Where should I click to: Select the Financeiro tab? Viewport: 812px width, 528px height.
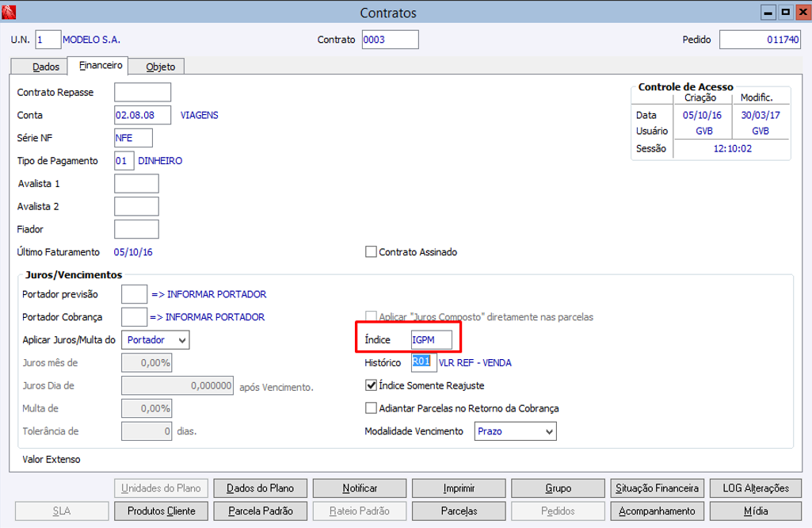coord(98,66)
